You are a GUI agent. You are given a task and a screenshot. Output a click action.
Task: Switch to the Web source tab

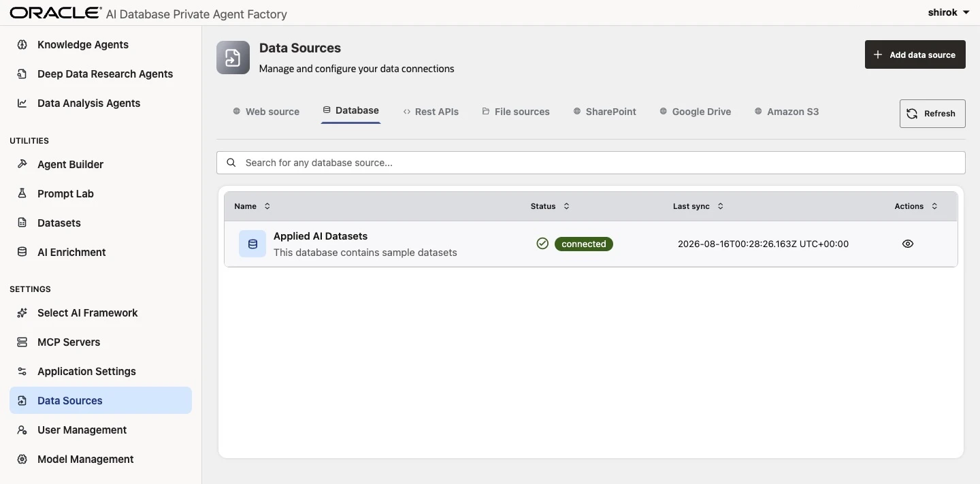coord(266,112)
